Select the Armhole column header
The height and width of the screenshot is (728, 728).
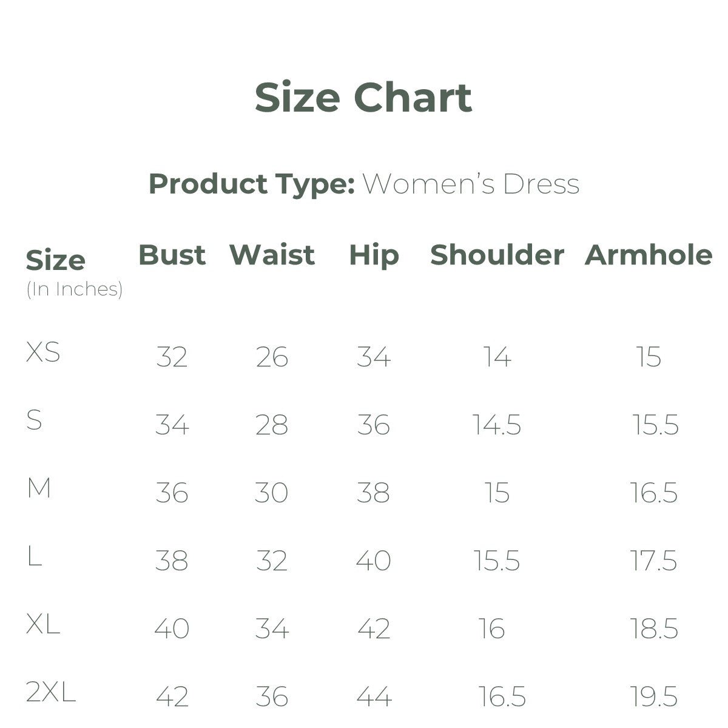point(648,255)
